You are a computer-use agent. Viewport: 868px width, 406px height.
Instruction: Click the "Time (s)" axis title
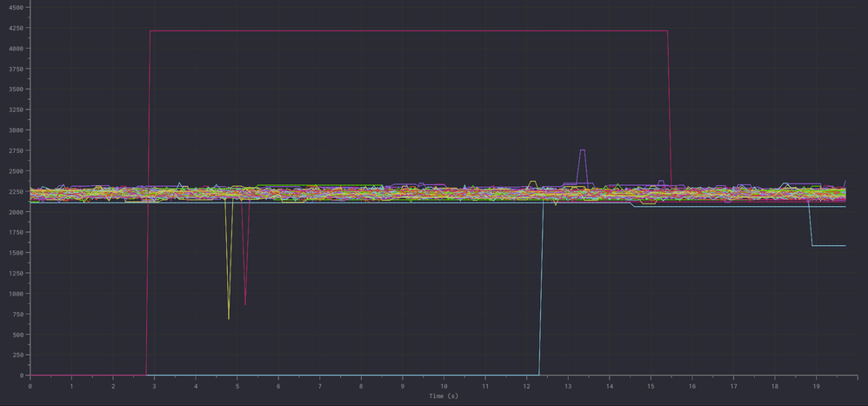tap(444, 396)
